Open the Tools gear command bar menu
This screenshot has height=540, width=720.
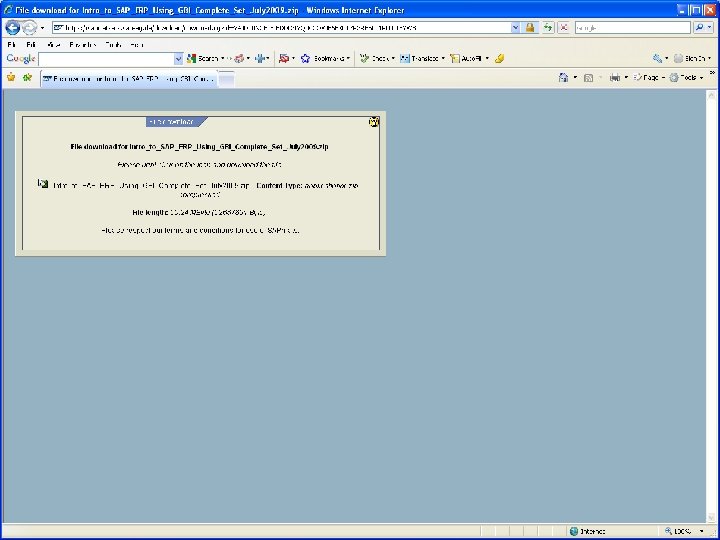(686, 78)
